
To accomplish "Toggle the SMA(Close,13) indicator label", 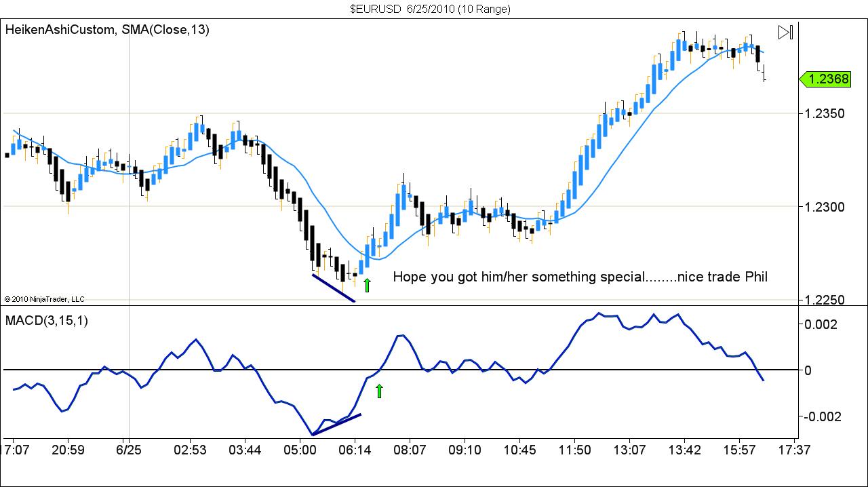I will (167, 30).
